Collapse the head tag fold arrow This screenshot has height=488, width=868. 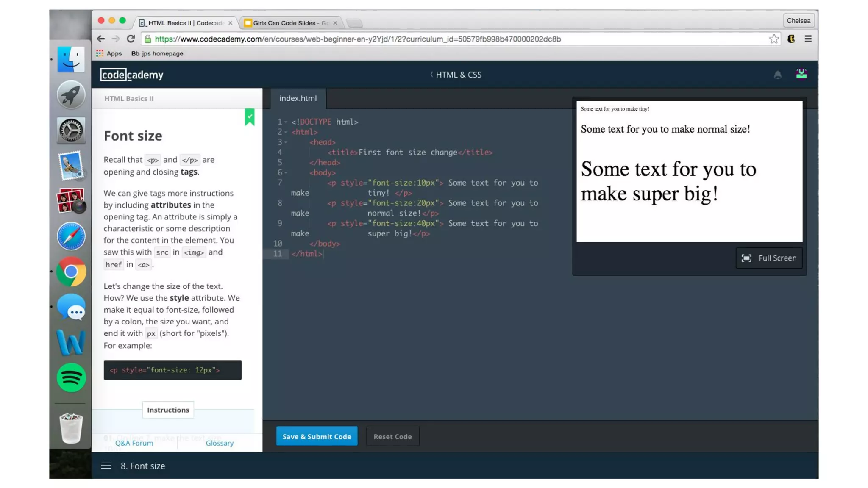[x=286, y=142]
